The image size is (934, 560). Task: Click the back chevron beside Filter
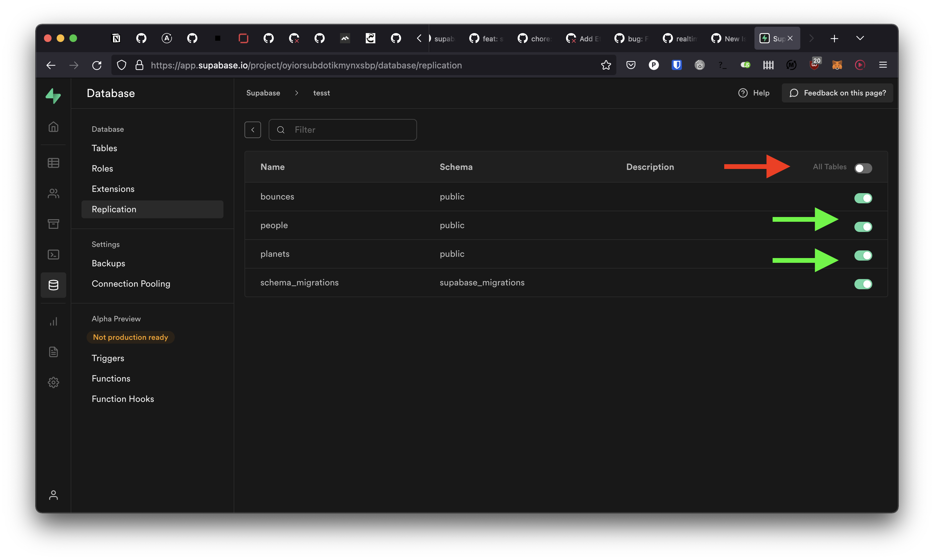tap(252, 130)
